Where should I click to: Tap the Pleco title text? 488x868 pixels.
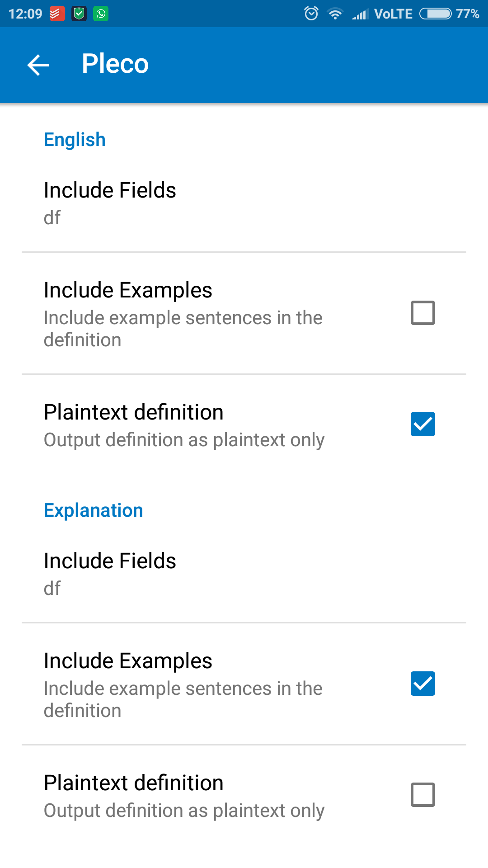(x=115, y=64)
